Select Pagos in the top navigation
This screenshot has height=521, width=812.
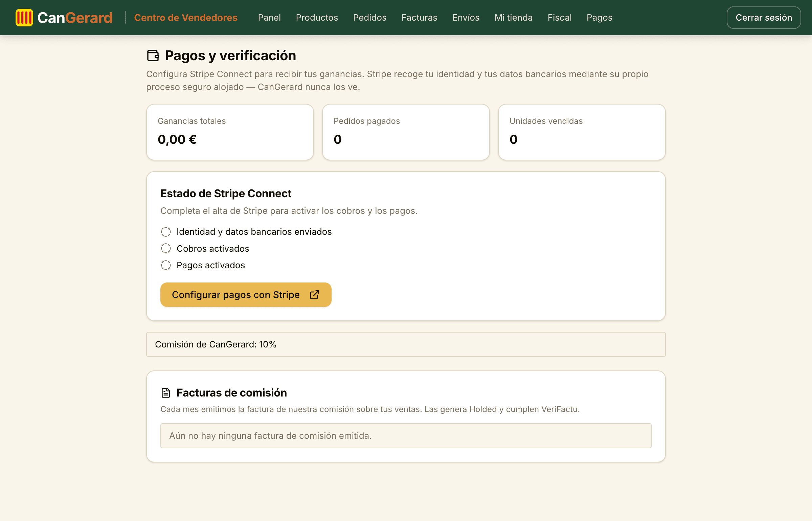600,18
